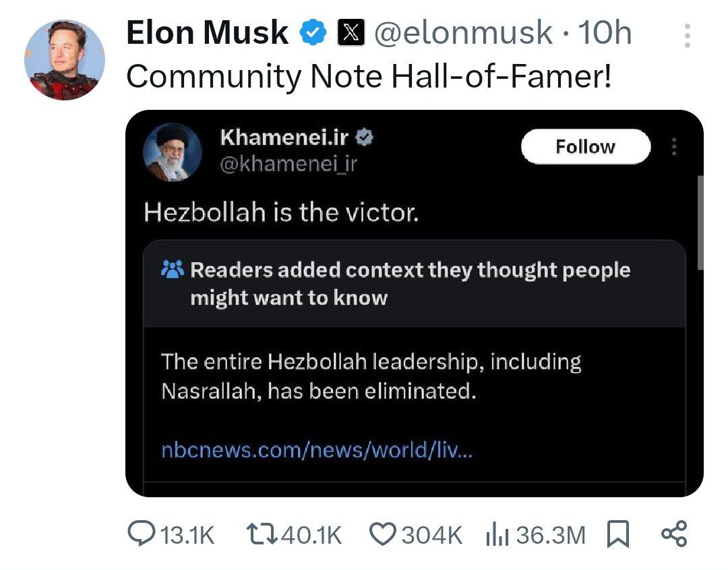Like the post with heart icon

click(383, 535)
